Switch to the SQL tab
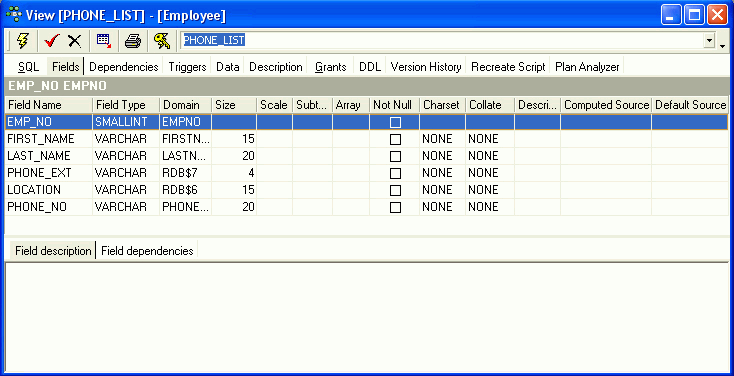The height and width of the screenshot is (376, 734). click(x=29, y=67)
